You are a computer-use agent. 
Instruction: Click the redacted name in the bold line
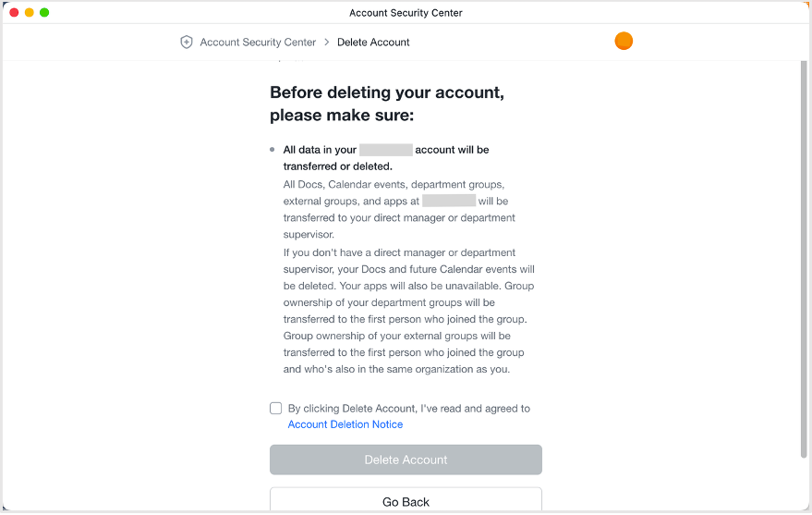click(x=386, y=150)
